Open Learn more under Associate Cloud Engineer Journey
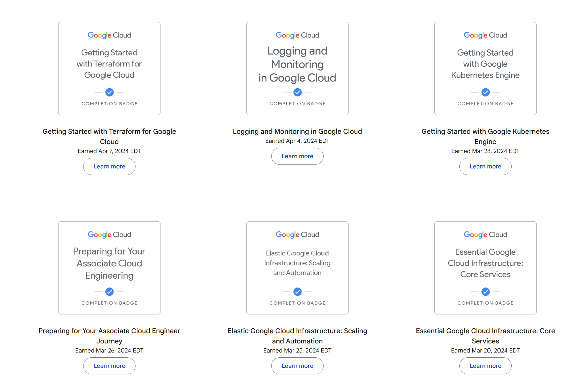Image resolution: width=588 pixels, height=392 pixels. (x=109, y=366)
